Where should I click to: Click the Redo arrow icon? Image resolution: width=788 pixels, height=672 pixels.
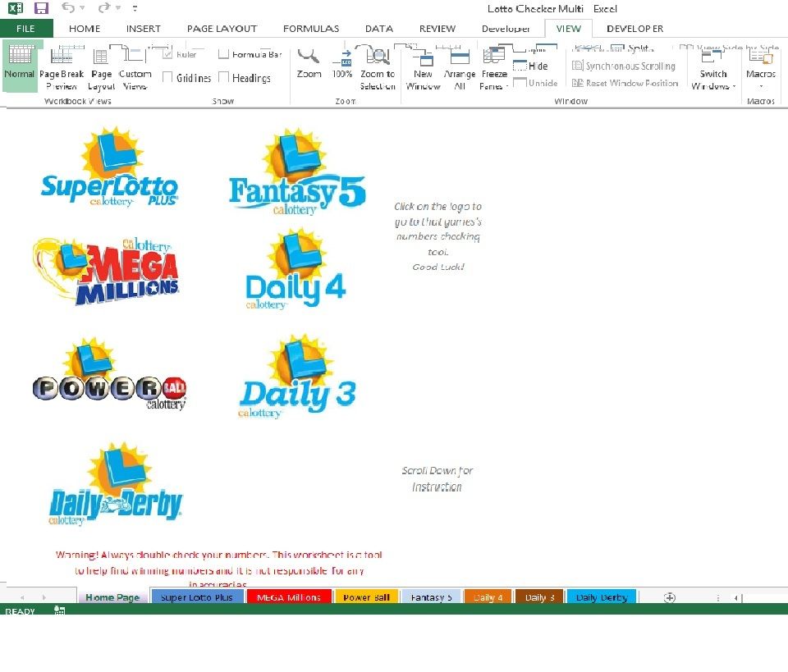coord(104,7)
